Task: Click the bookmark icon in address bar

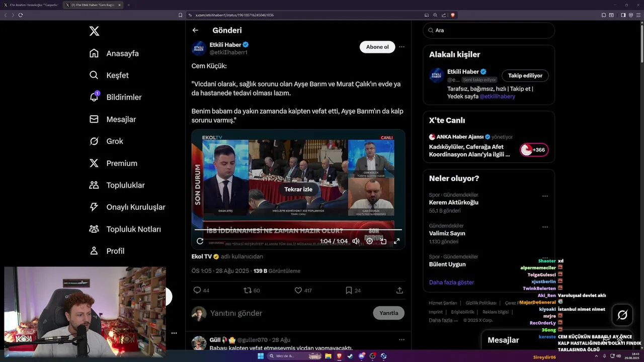Action: (x=181, y=15)
